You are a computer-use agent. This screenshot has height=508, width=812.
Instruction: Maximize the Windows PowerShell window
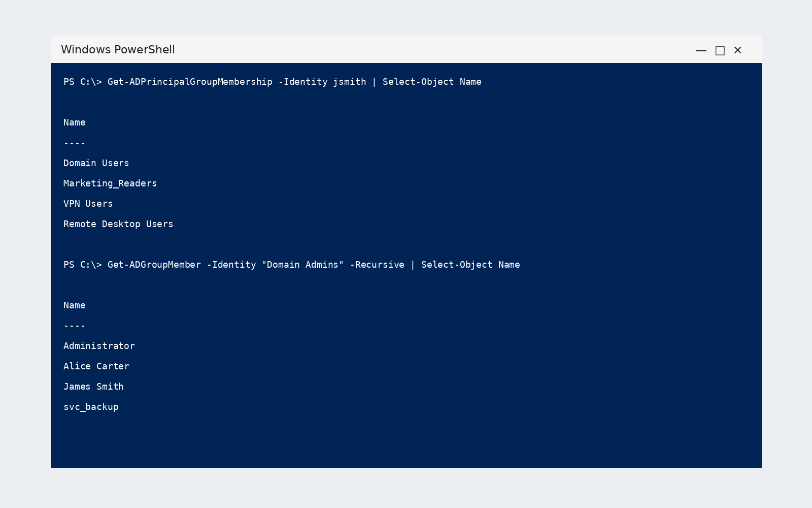720,50
